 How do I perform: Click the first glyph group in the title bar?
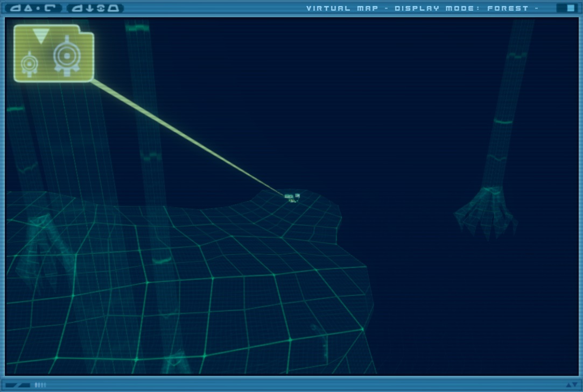coord(33,8)
